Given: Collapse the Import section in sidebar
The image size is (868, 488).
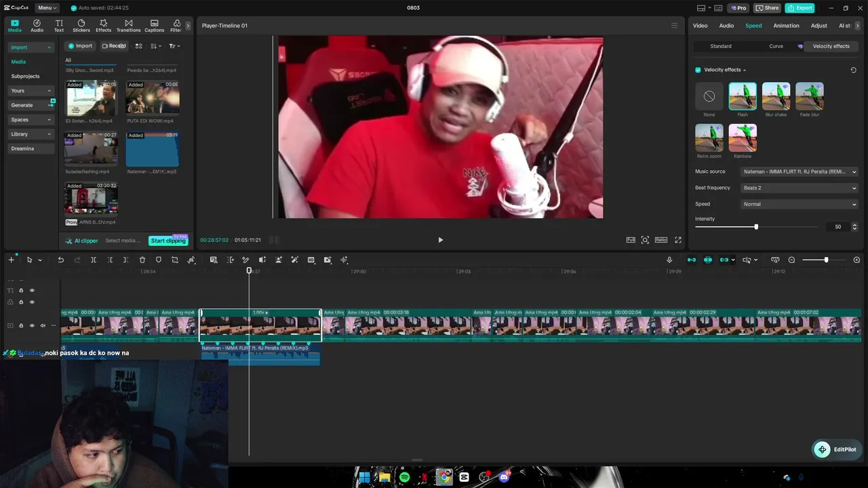Looking at the screenshot, I should pyautogui.click(x=31, y=47).
